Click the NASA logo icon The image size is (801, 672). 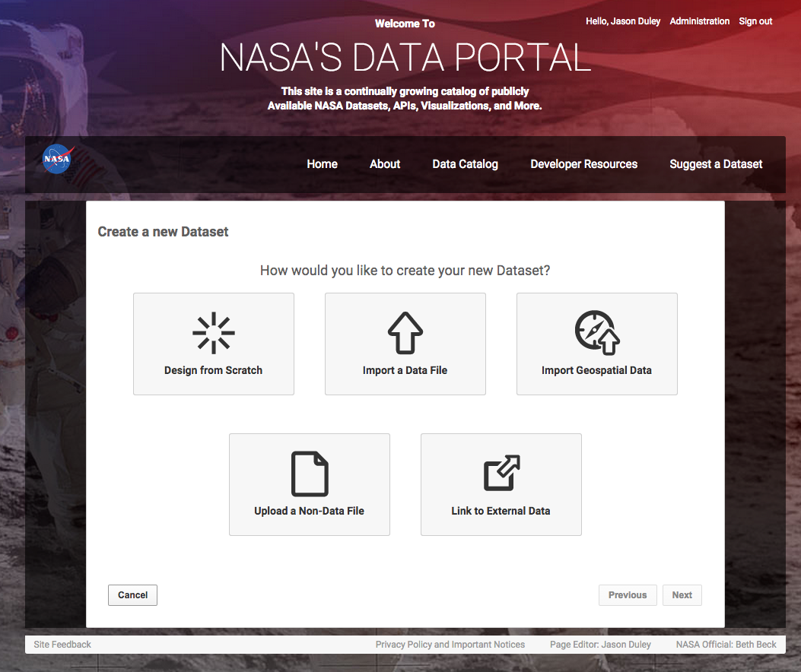click(58, 159)
